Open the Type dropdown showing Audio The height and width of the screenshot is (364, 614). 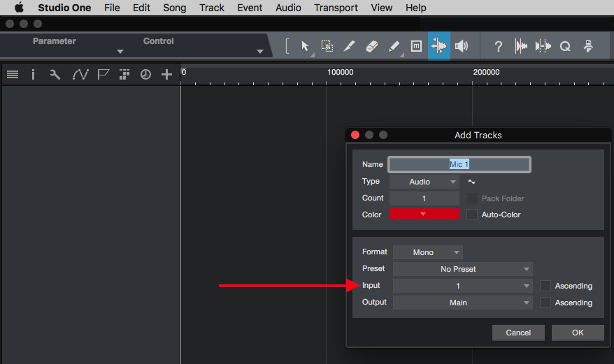[424, 182]
